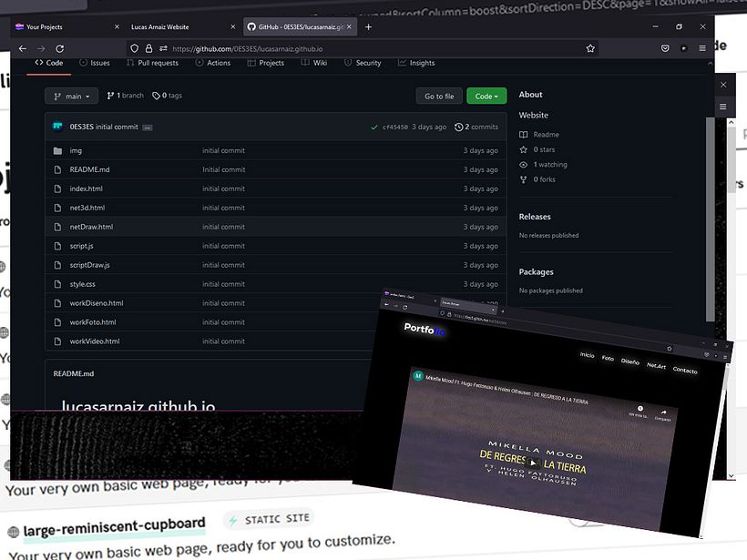Click the Go to file button
This screenshot has width=747, height=560.
tap(439, 97)
